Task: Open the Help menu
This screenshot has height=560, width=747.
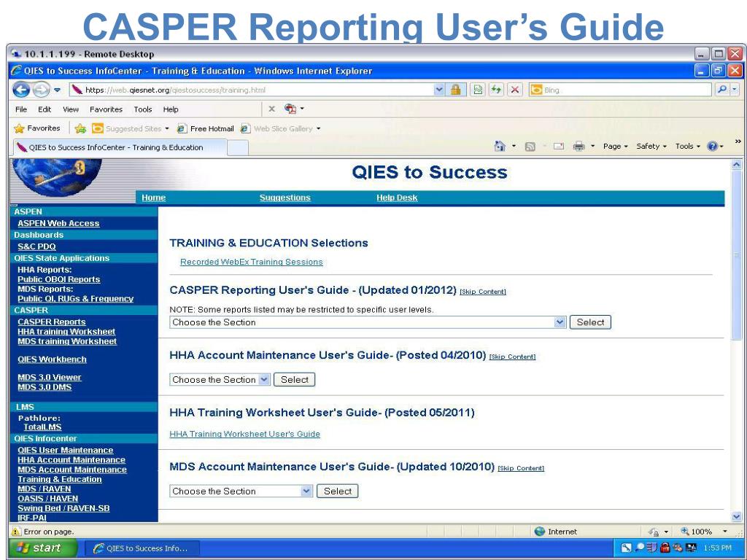Action: point(171,109)
